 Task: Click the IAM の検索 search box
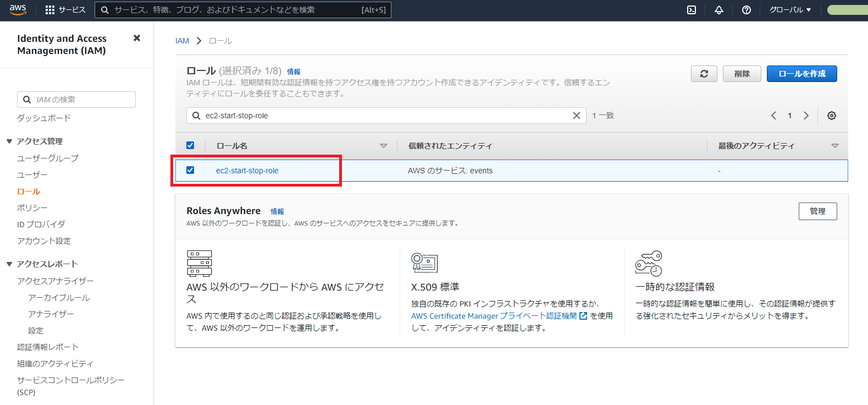[76, 100]
